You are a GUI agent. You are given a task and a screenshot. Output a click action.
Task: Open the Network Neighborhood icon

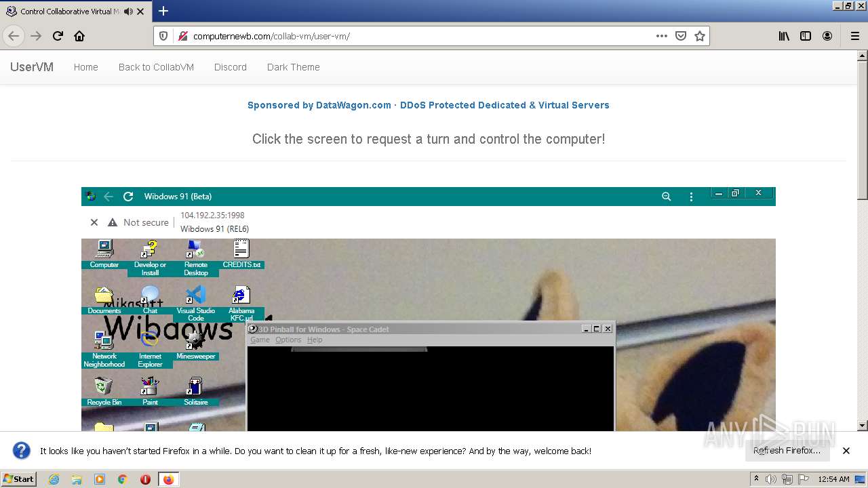coord(104,350)
